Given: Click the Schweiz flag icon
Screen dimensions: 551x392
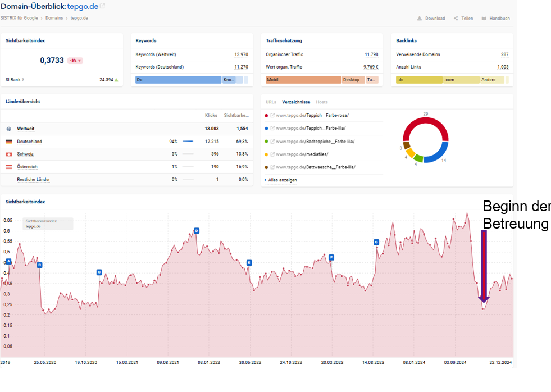Looking at the screenshot, I should [x=9, y=154].
